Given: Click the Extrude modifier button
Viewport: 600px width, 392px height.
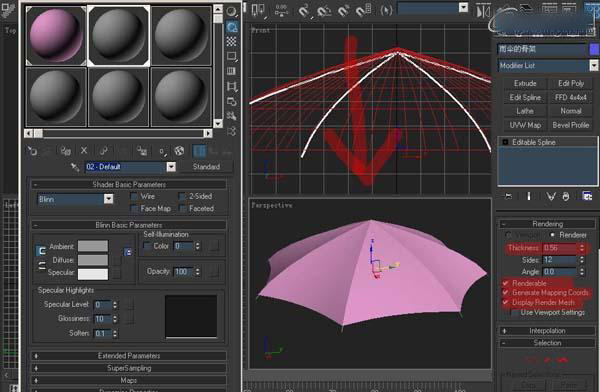Looking at the screenshot, I should point(525,83).
